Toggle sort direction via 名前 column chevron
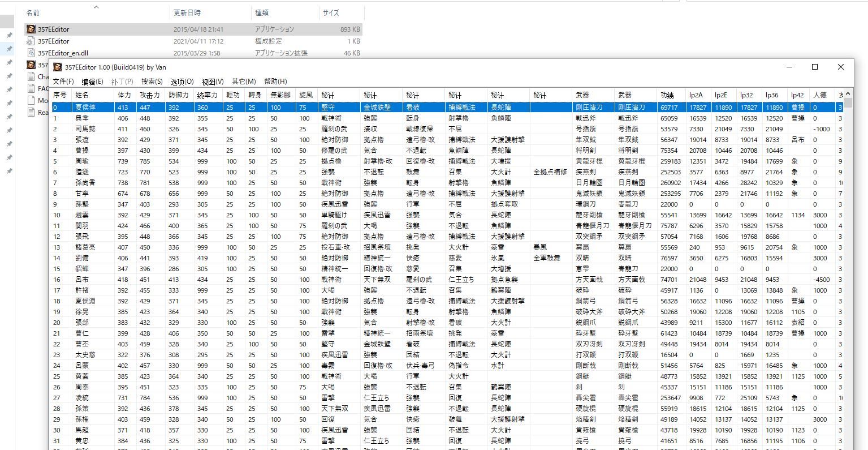 96,6
